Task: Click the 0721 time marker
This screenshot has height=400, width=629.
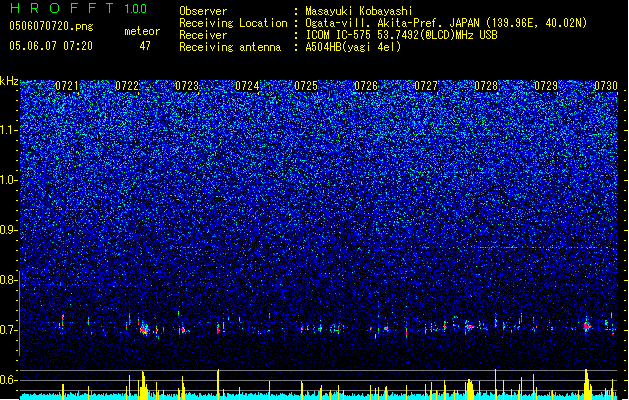Action: tap(67, 86)
